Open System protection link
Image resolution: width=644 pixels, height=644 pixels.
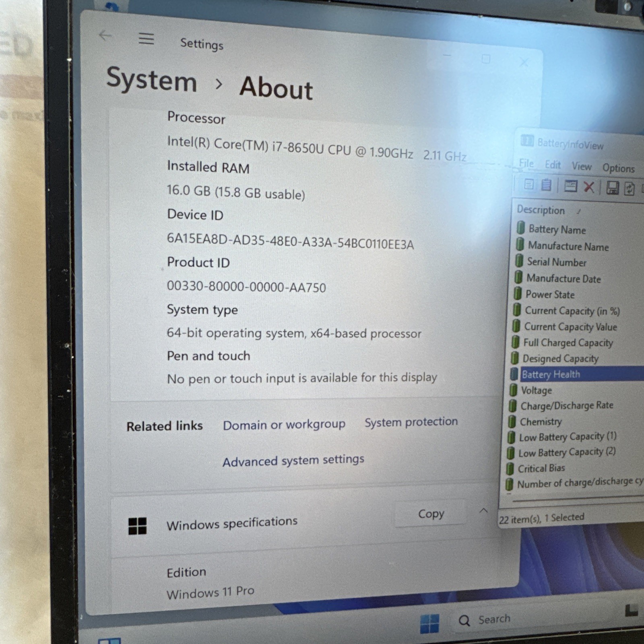click(411, 422)
